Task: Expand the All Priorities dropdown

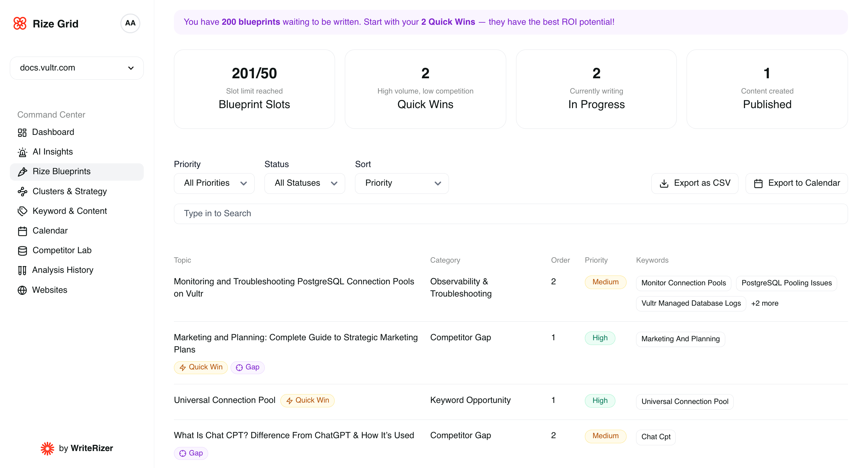Action: (x=214, y=183)
